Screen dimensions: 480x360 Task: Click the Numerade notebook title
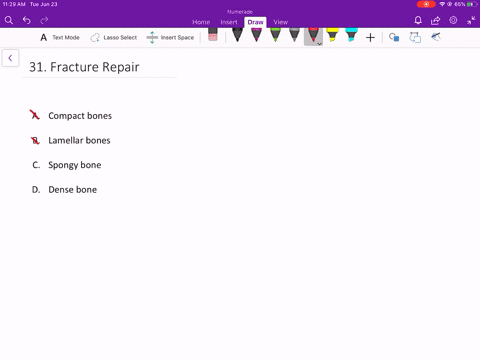[240, 12]
